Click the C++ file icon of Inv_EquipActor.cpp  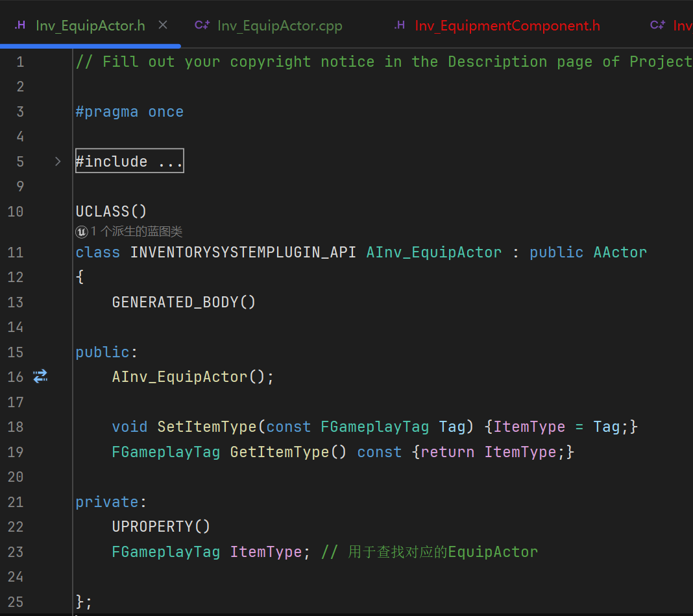click(x=202, y=25)
